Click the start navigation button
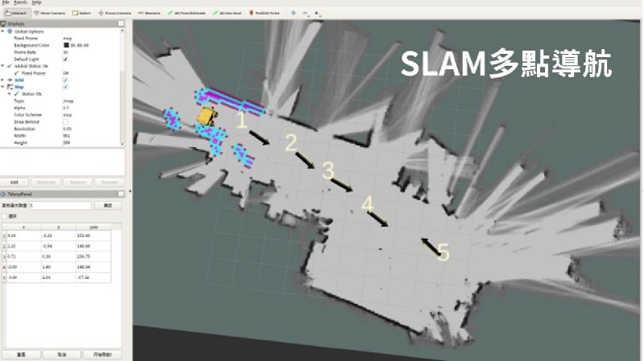Viewport: 644px width, 361px height. tap(102, 355)
